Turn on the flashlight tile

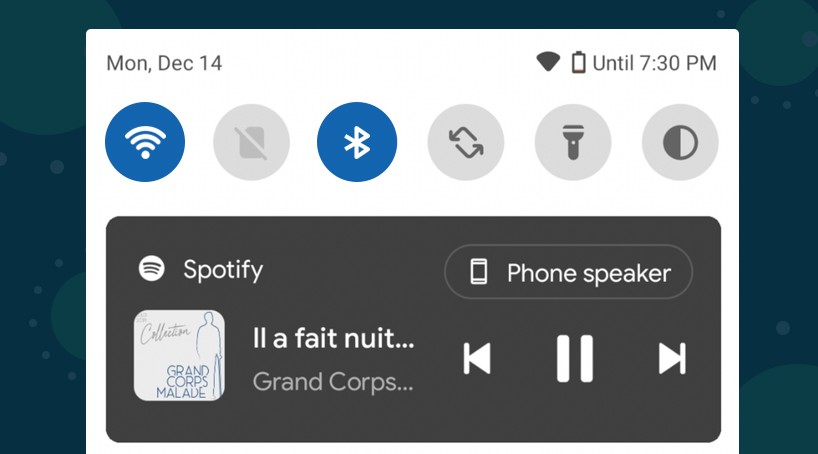coord(573,143)
